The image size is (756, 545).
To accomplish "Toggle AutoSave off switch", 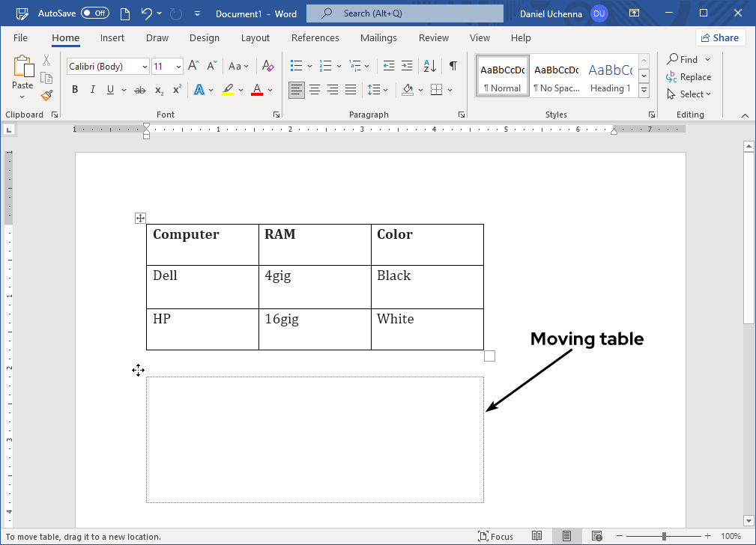I will tap(94, 13).
